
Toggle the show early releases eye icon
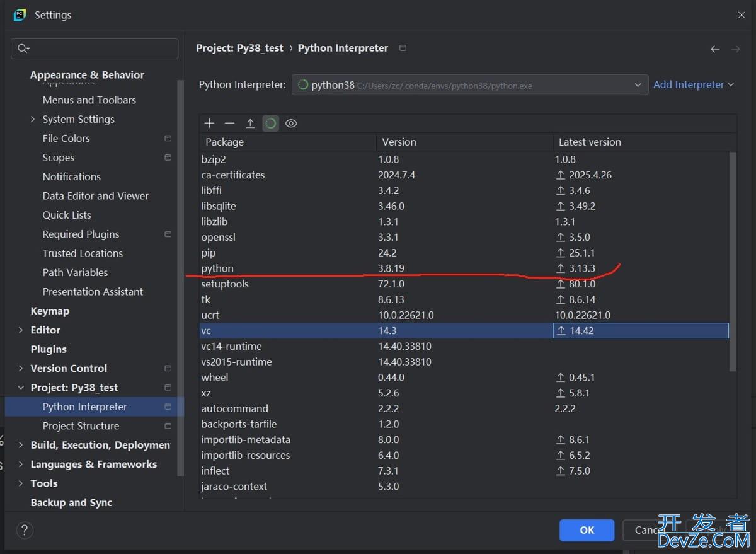point(290,124)
